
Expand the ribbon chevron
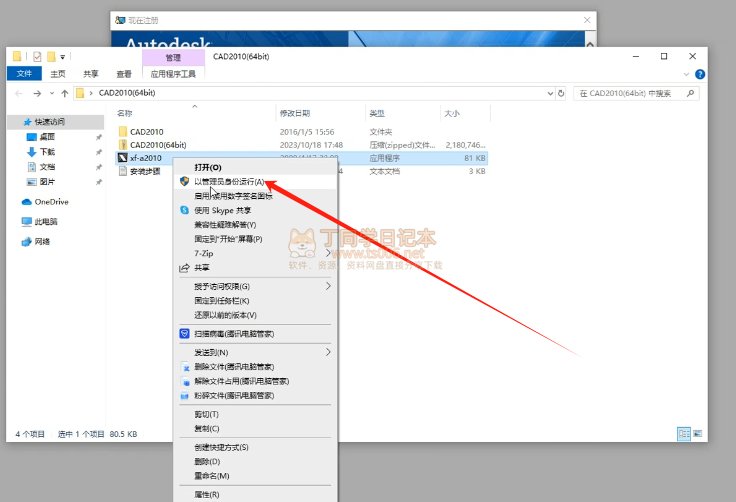[x=686, y=74]
